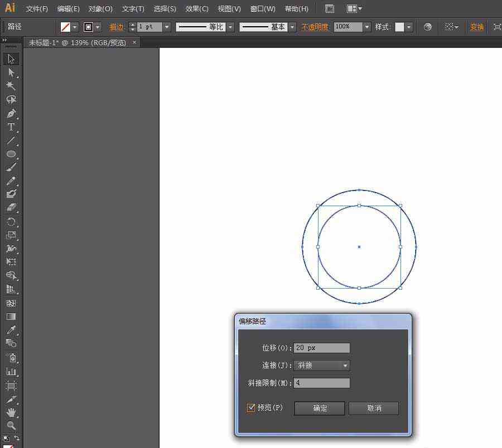Select the Scale tool
The image size is (502, 448).
pyautogui.click(x=11, y=235)
